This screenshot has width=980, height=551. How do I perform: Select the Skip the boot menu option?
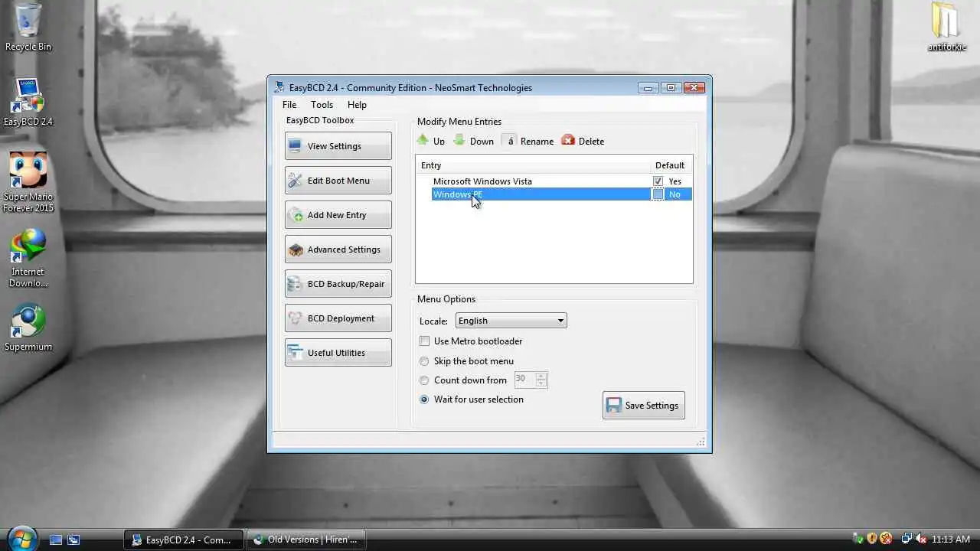[424, 361]
